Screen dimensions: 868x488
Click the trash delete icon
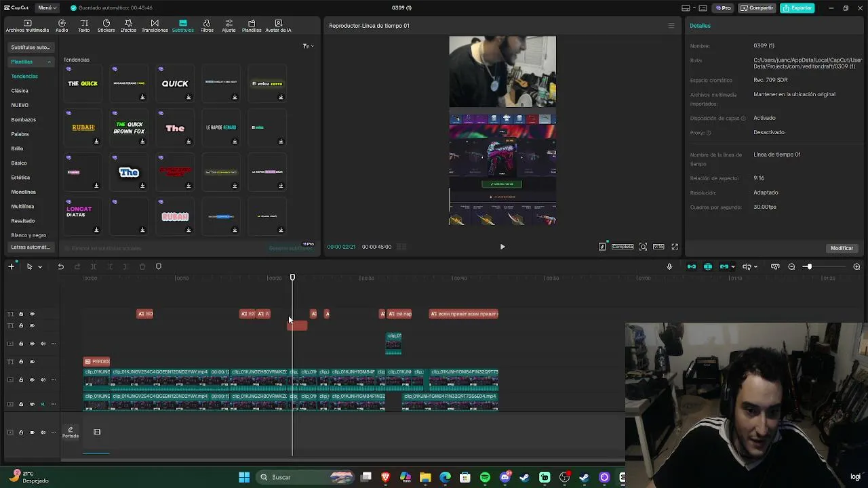point(142,266)
